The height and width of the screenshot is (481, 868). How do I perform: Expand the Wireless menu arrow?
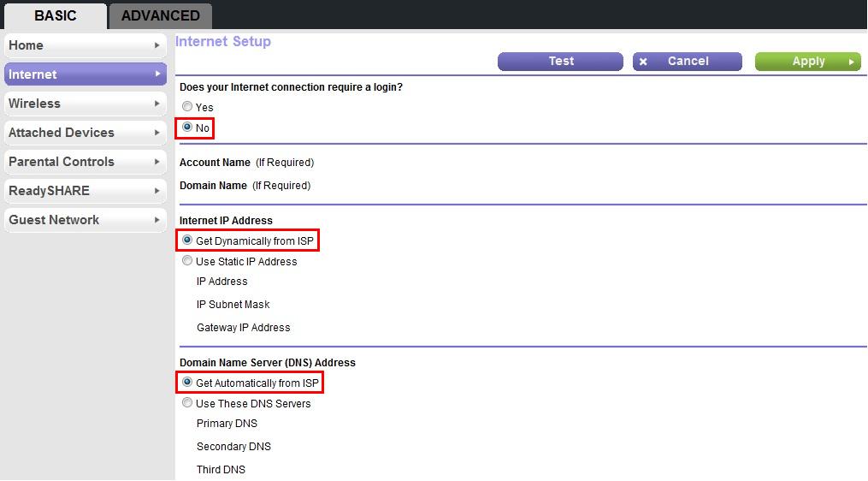(157, 104)
